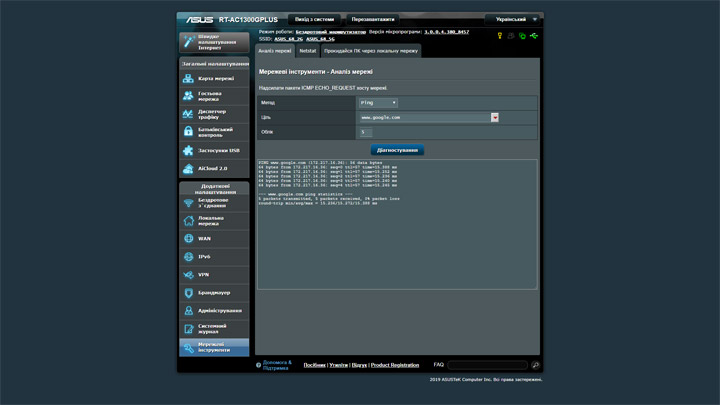Click the Додаткові налаштування section header
720x405 pixels.
[x=214, y=189]
